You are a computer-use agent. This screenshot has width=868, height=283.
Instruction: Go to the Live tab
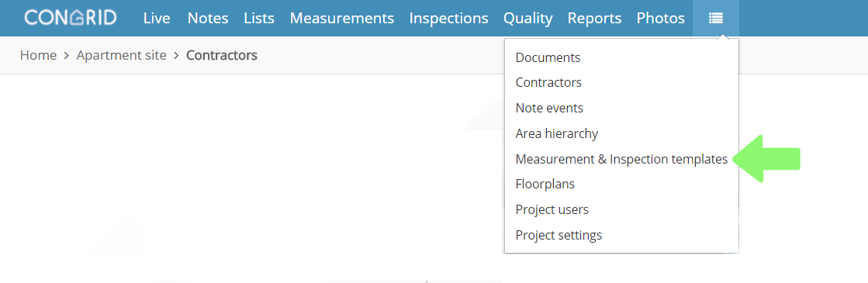[x=157, y=19]
